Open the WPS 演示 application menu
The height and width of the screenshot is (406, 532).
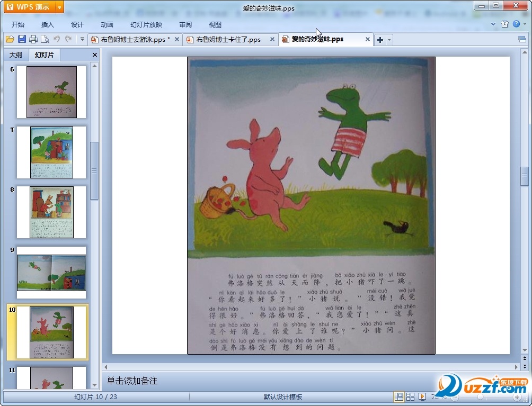29,7
